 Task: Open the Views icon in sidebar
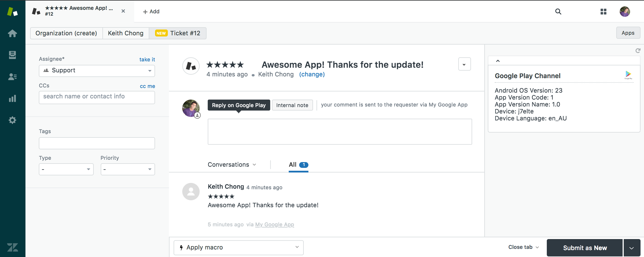pos(12,55)
